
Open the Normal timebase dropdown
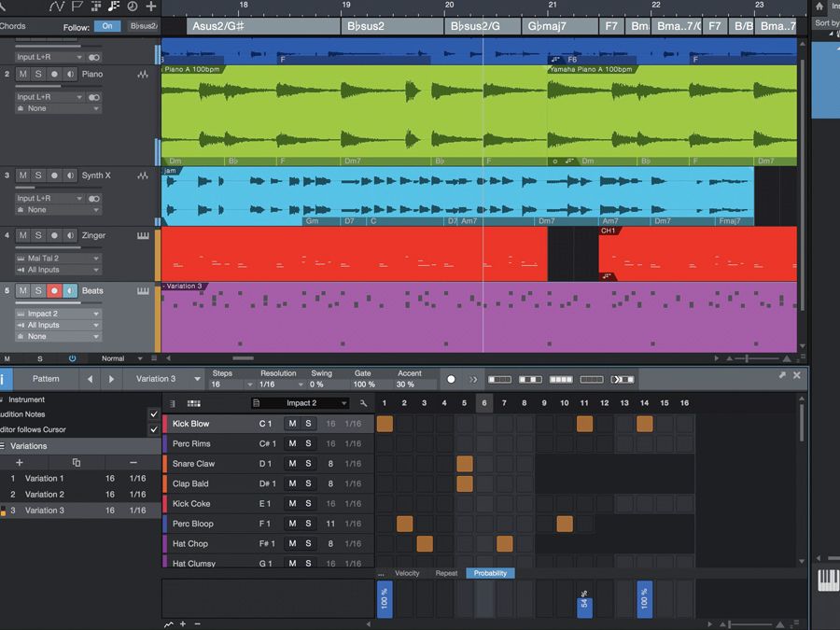tap(121, 359)
